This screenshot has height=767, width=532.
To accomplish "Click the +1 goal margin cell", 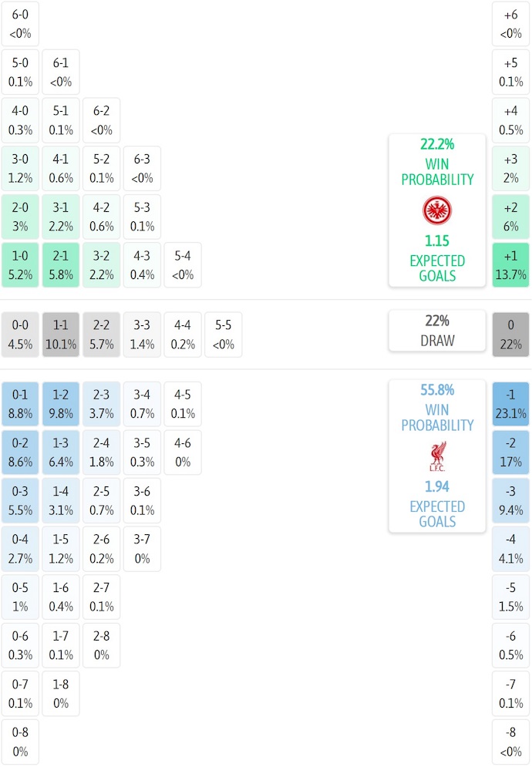I will pos(510,265).
